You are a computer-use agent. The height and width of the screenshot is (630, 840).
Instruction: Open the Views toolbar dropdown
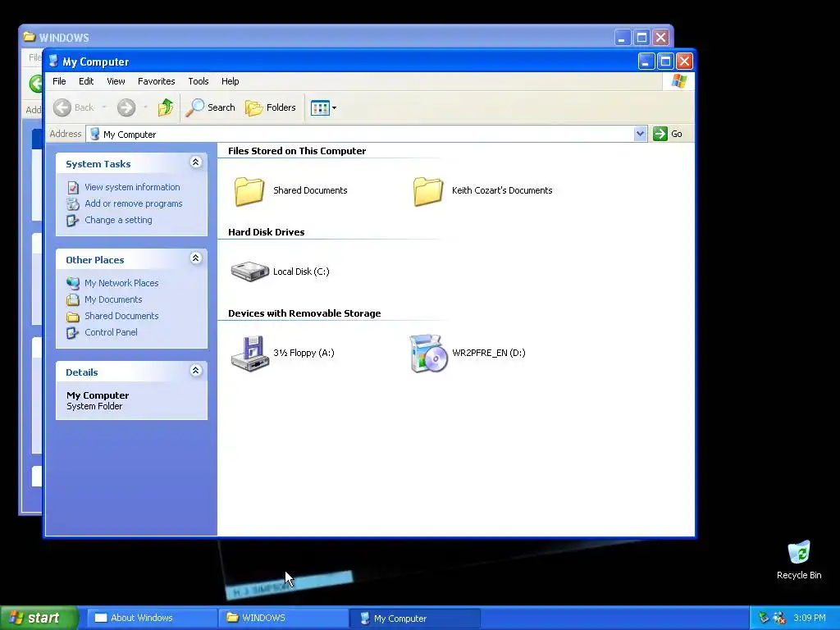pyautogui.click(x=323, y=107)
